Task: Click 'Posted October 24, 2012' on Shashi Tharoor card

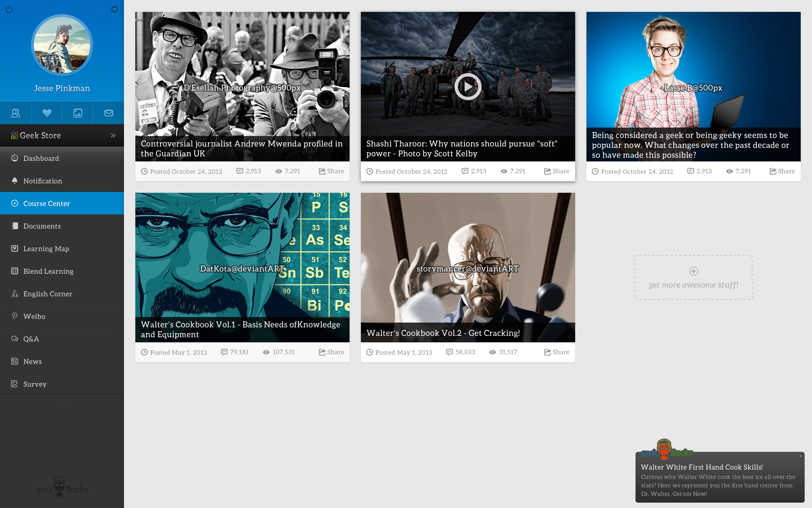Action: [x=411, y=171]
